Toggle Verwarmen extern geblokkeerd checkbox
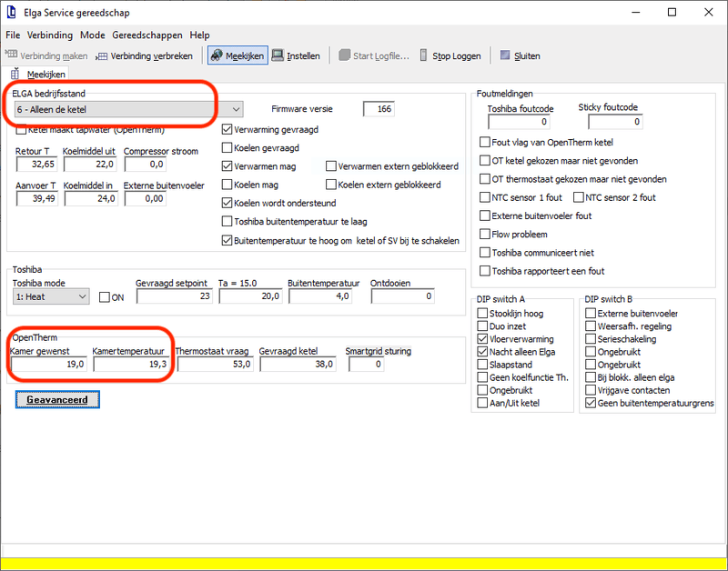Image resolution: width=728 pixels, height=571 pixels. tap(331, 166)
